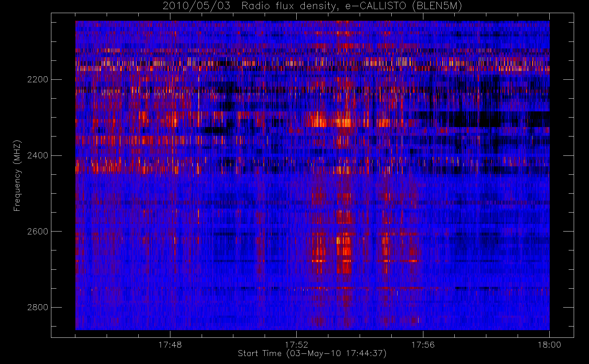Viewport: 589px width, 364px height.
Task: Click the plot title 'Radio flux density, e-CALLISTO (BLEN5M)'
Action: [352, 6]
